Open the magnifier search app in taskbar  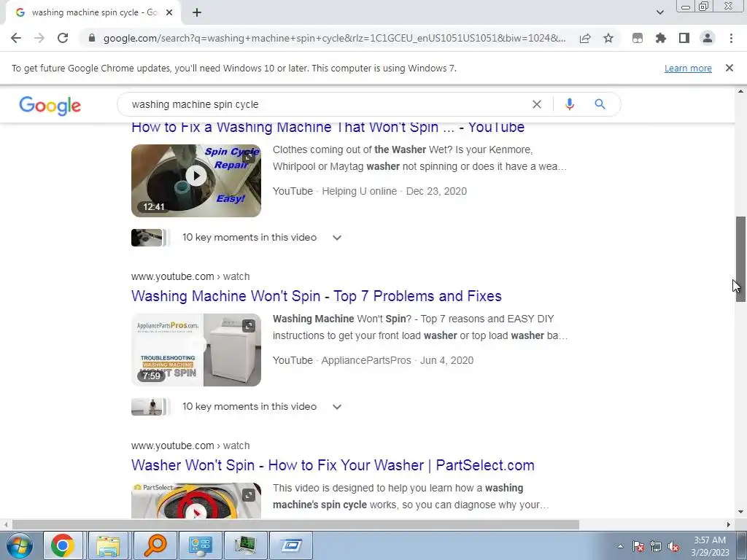coord(155,545)
